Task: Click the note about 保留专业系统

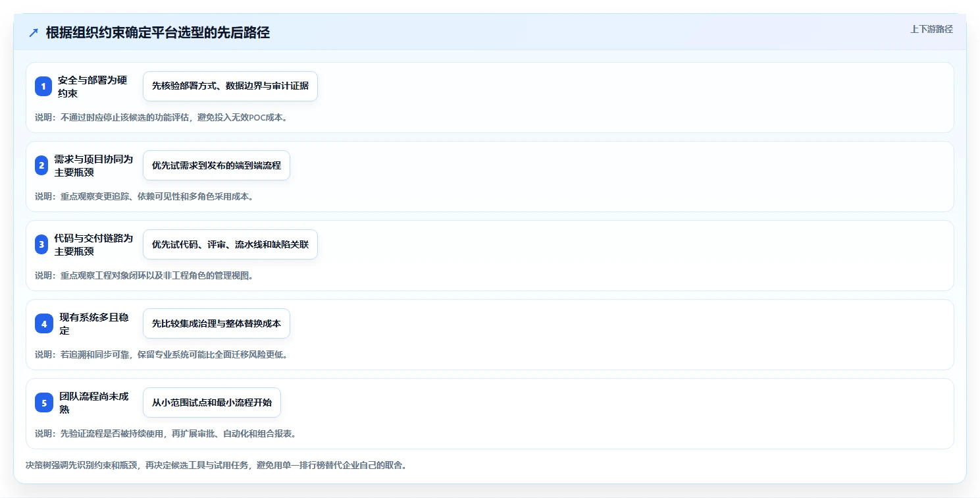Action: pyautogui.click(x=161, y=354)
